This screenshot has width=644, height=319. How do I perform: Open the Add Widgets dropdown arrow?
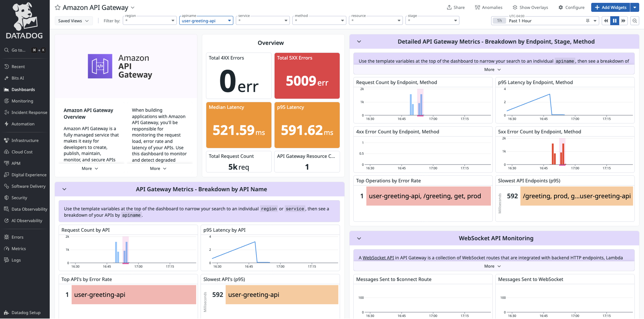635,7
